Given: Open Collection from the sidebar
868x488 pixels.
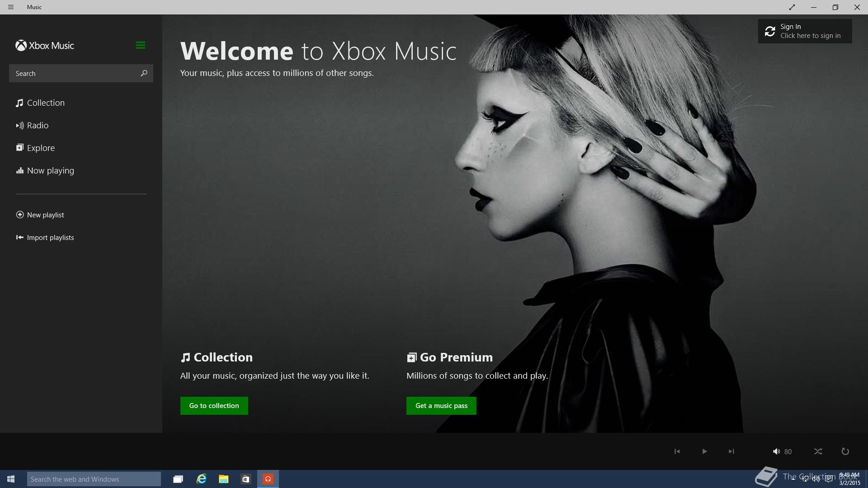Looking at the screenshot, I should 40,103.
